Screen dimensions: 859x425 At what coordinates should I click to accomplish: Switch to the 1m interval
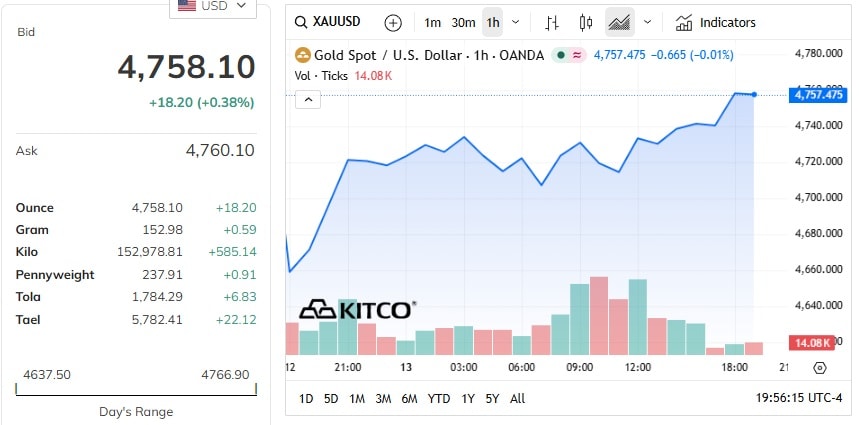[x=432, y=22]
